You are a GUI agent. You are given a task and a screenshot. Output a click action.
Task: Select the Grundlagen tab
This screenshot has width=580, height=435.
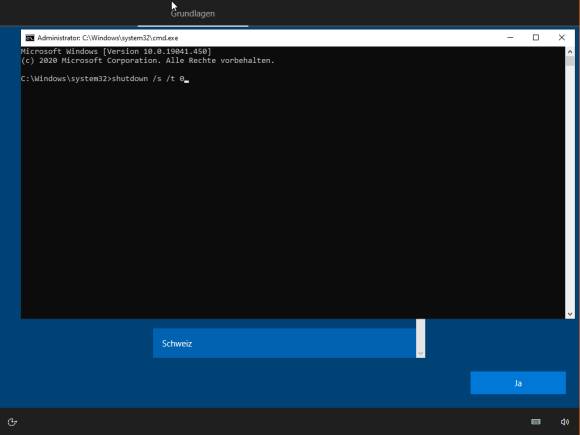pos(193,14)
